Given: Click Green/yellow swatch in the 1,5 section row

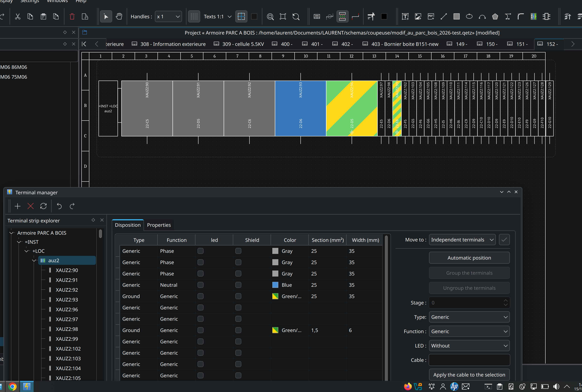Looking at the screenshot, I should [275, 330].
